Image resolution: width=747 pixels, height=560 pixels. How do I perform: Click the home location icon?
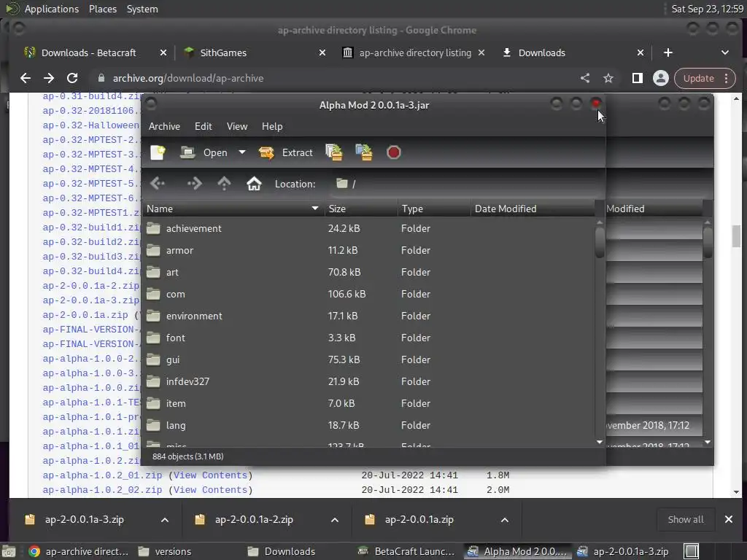(x=254, y=183)
